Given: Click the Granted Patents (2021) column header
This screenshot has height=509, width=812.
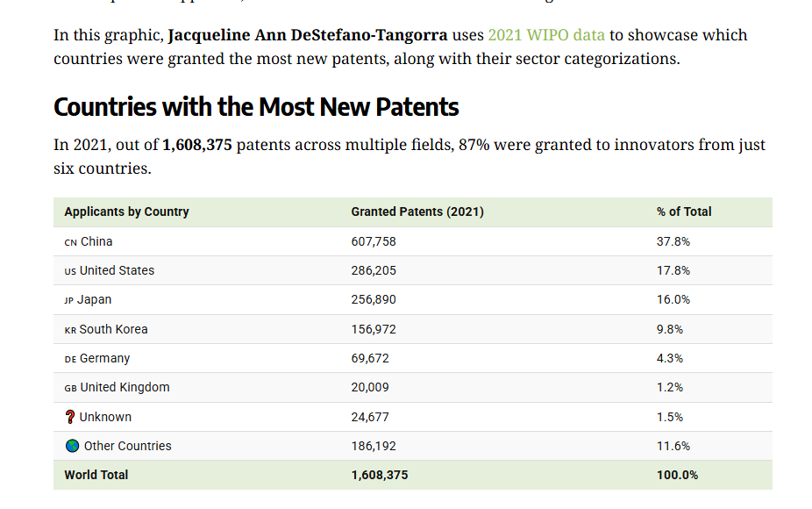Looking at the screenshot, I should (x=417, y=211).
